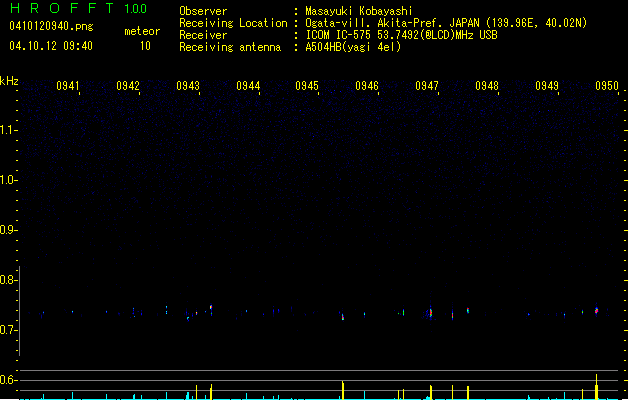Image resolution: width=629 pixels, height=400 pixels.
Task: Click the tallest yellow power spike near 0950
Action: click(x=597, y=387)
